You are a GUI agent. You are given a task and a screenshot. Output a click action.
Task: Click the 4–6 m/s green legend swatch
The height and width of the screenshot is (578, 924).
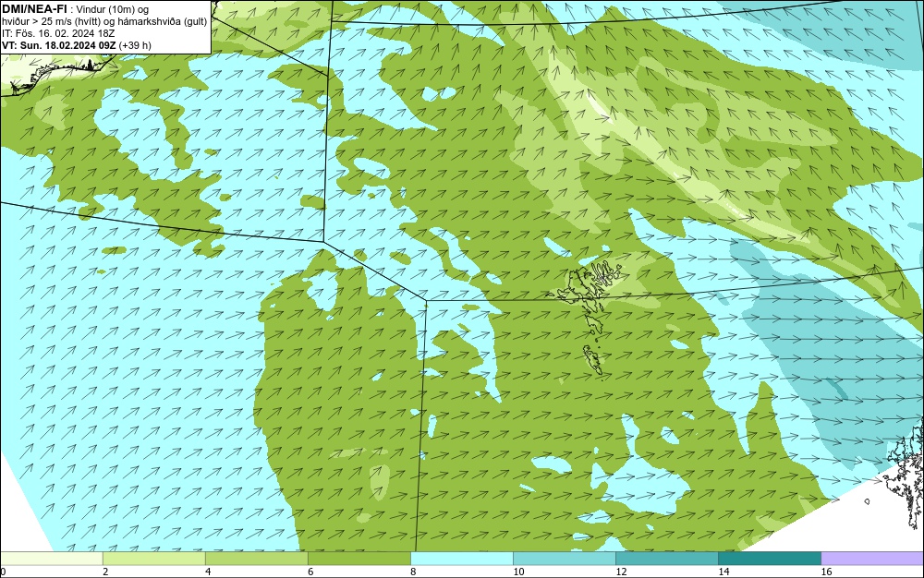[x=256, y=558]
